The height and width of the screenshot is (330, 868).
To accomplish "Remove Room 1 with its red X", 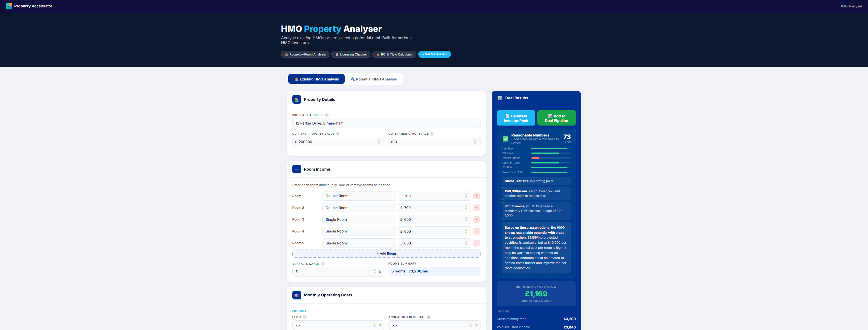I will pos(476,196).
